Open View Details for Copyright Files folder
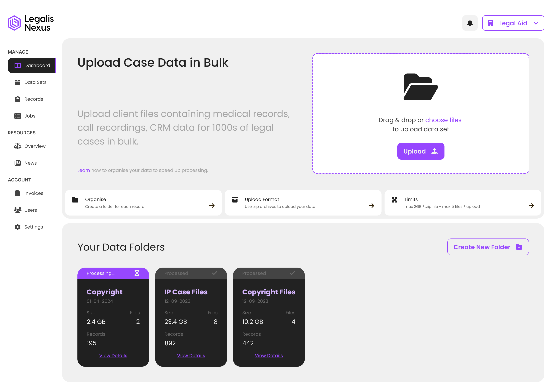Viewport: 552px width, 392px height. (269, 355)
